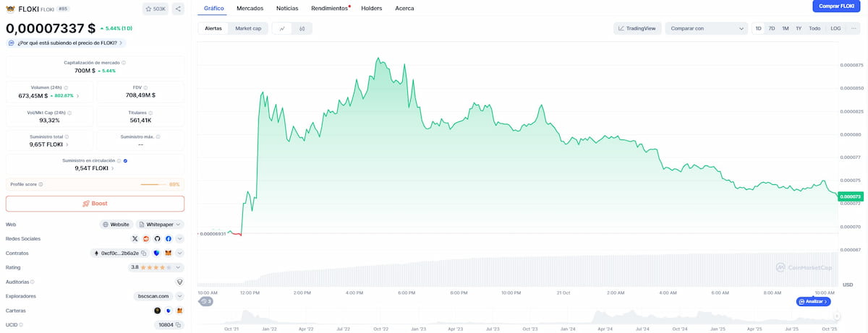The width and height of the screenshot is (868, 333).
Task: Expand 9,54T FLOKI circulating supply details
Action: coord(112,168)
